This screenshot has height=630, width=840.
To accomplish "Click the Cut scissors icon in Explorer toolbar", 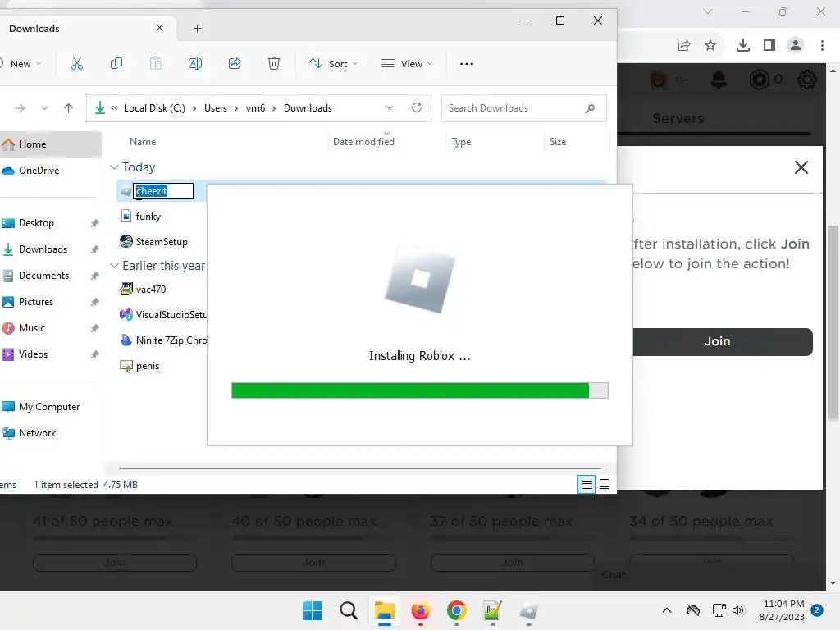I will pos(77,64).
